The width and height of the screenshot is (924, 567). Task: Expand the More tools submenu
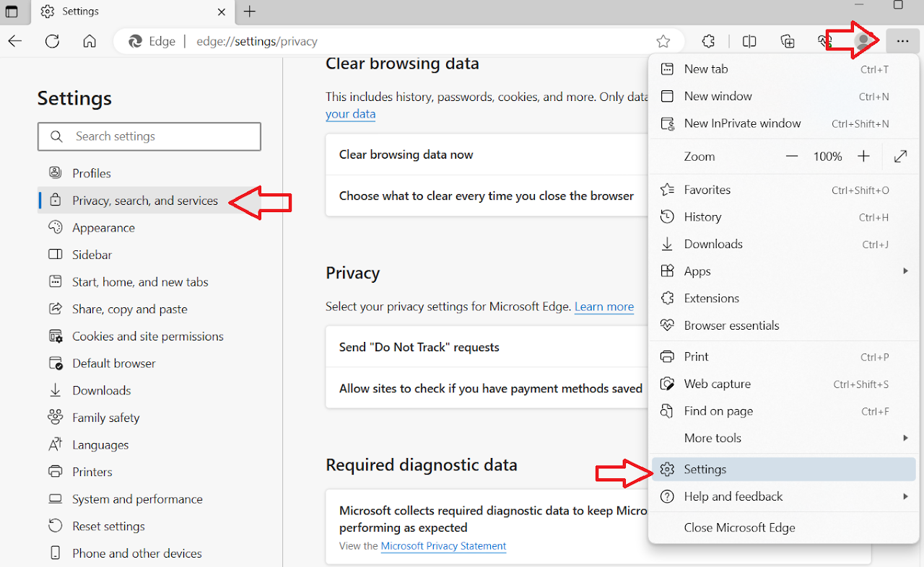tap(906, 438)
